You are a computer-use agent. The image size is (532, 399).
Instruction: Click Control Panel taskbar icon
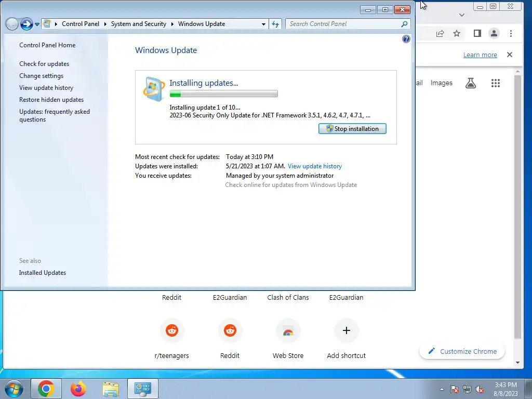(x=142, y=389)
